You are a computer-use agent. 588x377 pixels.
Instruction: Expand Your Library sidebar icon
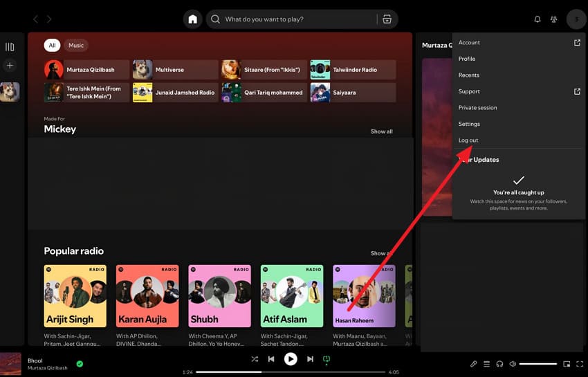(x=10, y=47)
